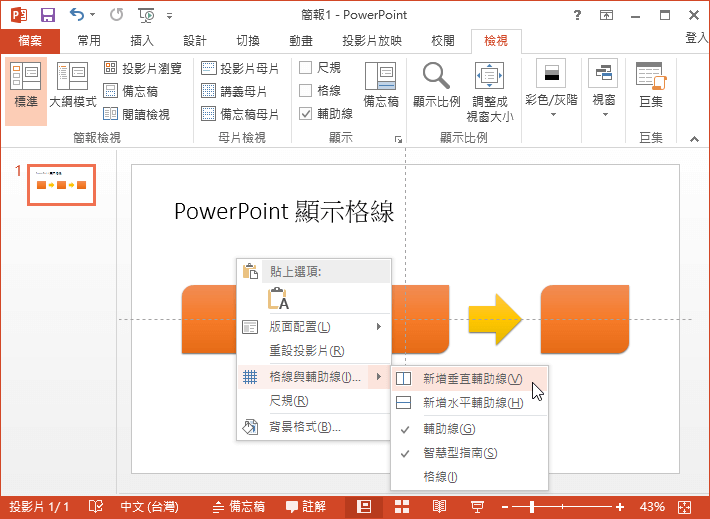This screenshot has width=710, height=519.
Task: Open the PowerPoint Help question mark
Action: click(x=577, y=15)
